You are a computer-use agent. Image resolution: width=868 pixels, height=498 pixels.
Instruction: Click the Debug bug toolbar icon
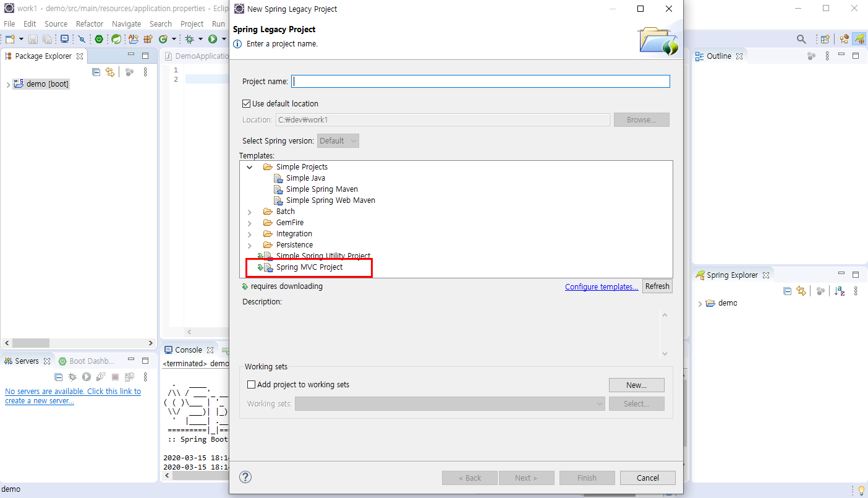(x=190, y=39)
